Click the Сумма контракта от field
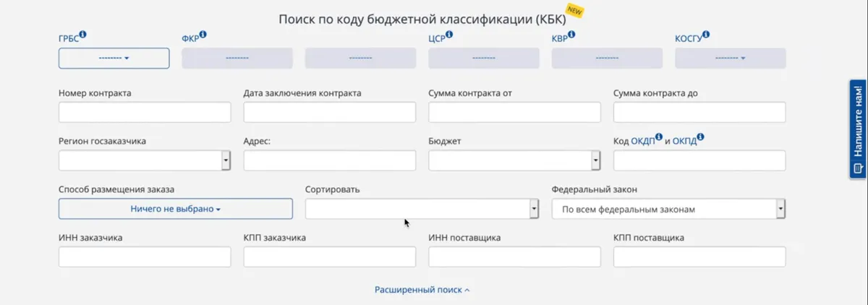 (514, 113)
